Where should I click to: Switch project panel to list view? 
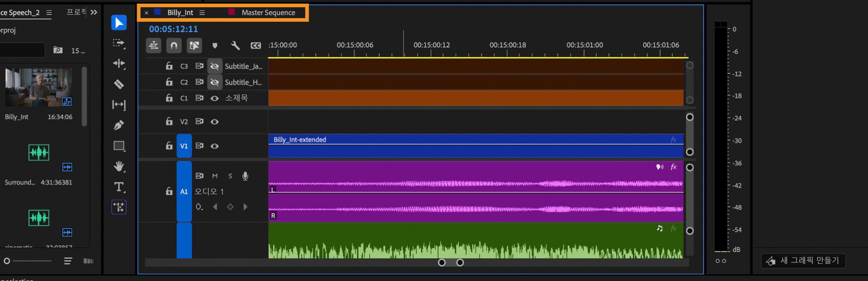tap(68, 261)
